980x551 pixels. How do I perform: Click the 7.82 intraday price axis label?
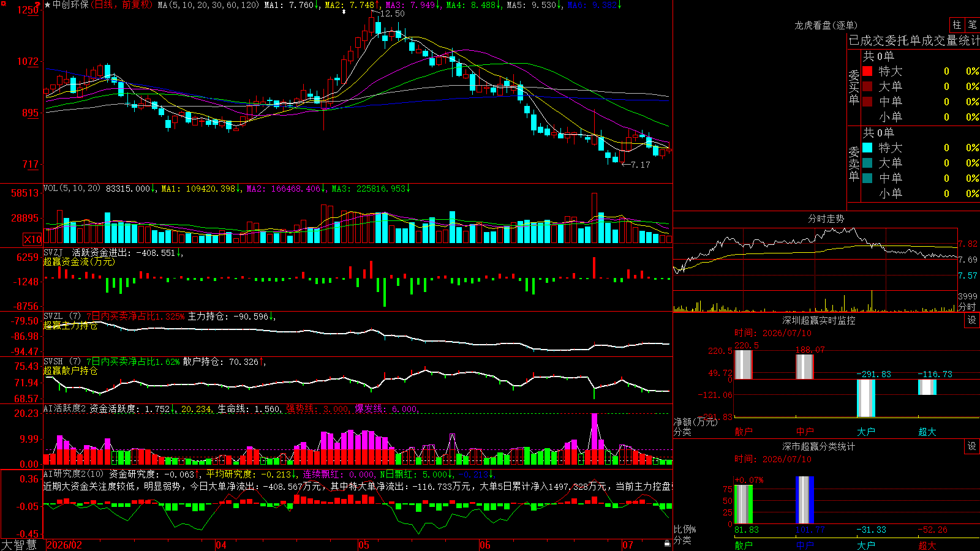point(968,244)
